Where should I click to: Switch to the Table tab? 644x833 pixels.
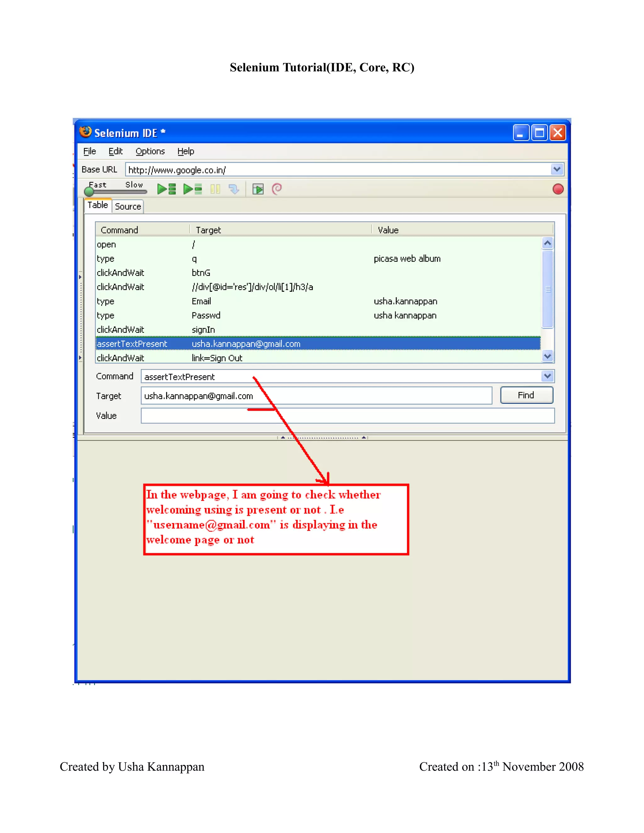pyautogui.click(x=98, y=205)
